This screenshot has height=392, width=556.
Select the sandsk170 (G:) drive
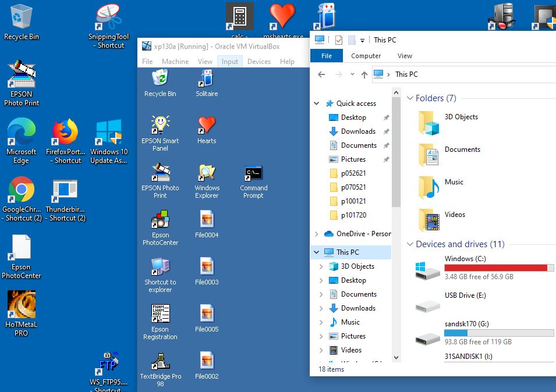click(484, 333)
